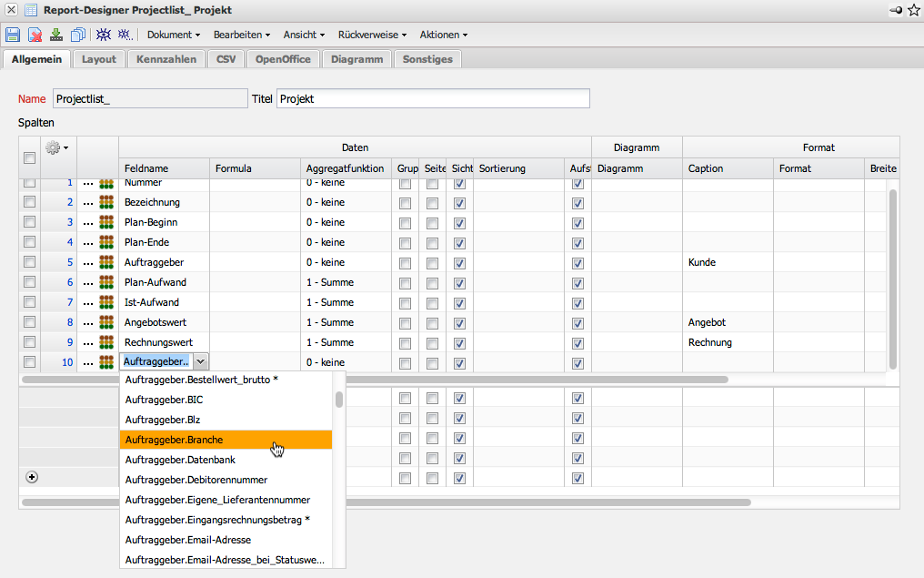This screenshot has width=924, height=578.
Task: Pin the window with the key icon
Action: 896,10
